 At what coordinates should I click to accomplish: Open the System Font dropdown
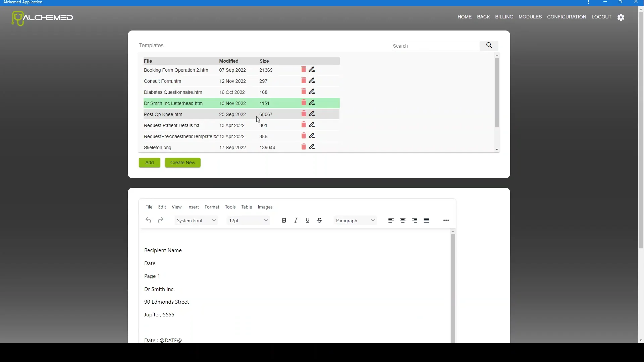coord(196,221)
